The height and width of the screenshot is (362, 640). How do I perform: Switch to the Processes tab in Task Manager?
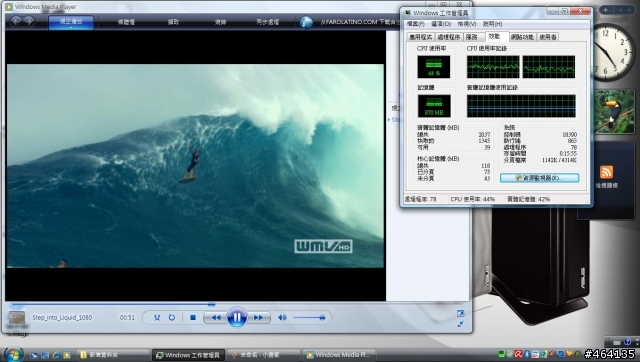coord(449,37)
